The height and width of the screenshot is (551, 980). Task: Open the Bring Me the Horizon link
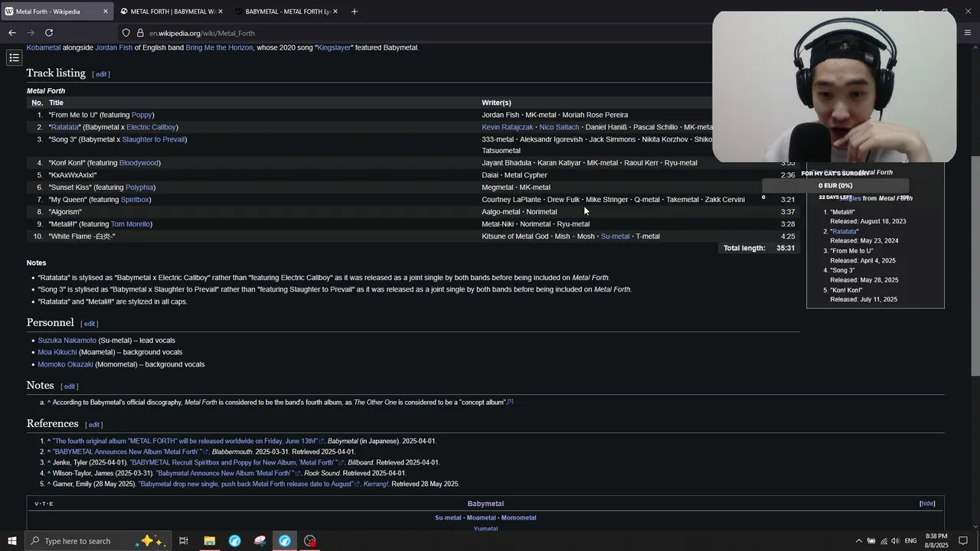coord(219,47)
